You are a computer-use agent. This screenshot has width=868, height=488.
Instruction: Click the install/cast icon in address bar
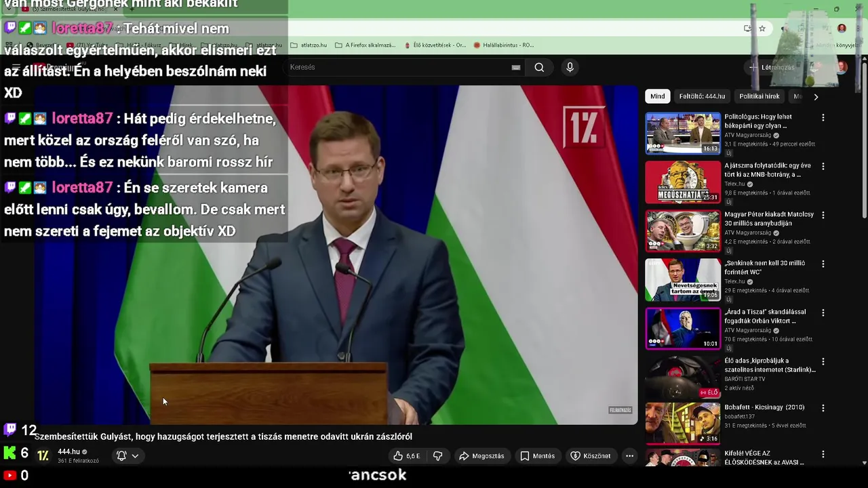coord(747,28)
